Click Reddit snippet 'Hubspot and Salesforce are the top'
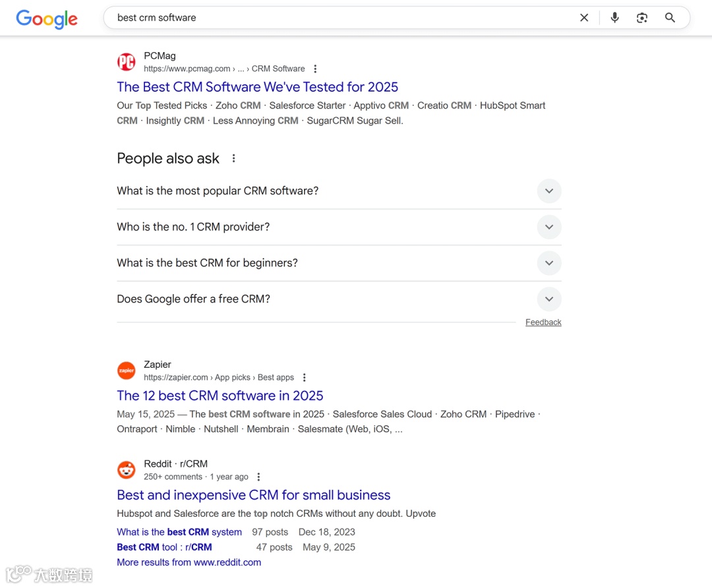 tap(276, 514)
